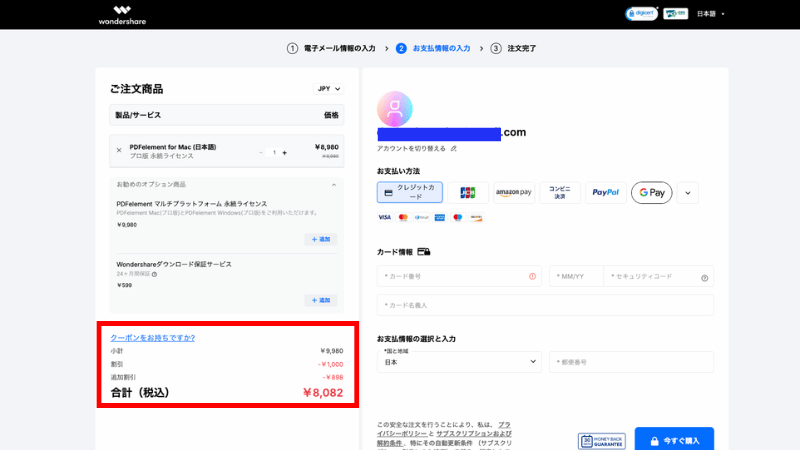Click the total amount ¥8,082

323,392
